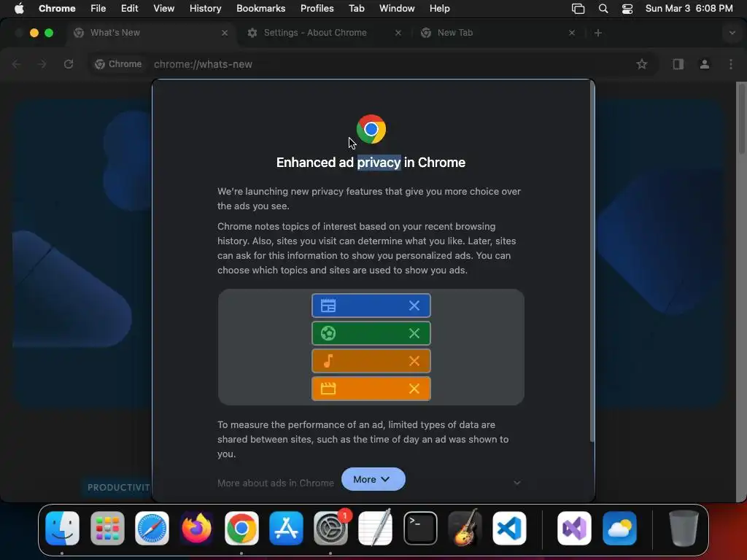Open the Help menu
Screen dimensions: 747x560
(439, 9)
